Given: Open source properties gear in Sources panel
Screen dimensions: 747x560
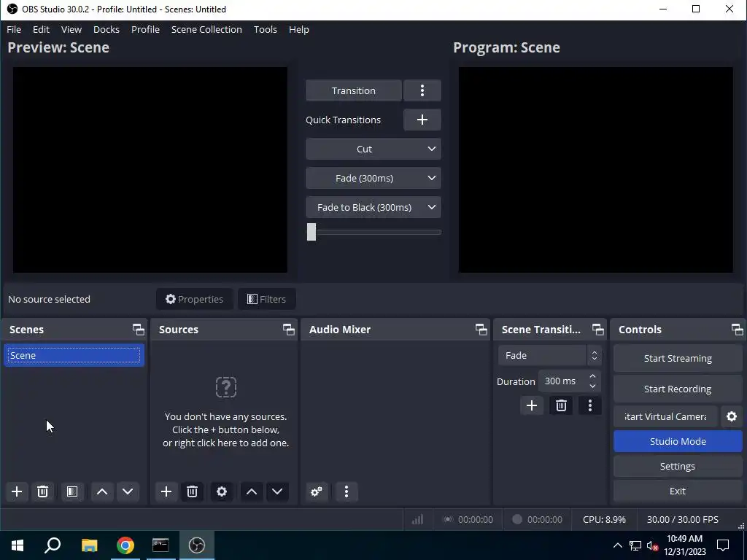Looking at the screenshot, I should (x=222, y=491).
